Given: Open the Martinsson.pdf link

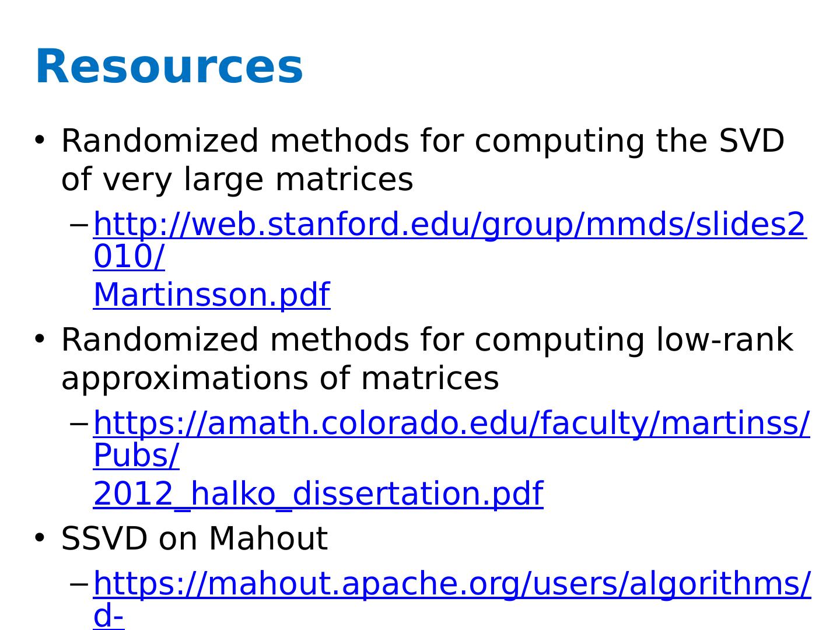Looking at the screenshot, I should click(x=212, y=295).
